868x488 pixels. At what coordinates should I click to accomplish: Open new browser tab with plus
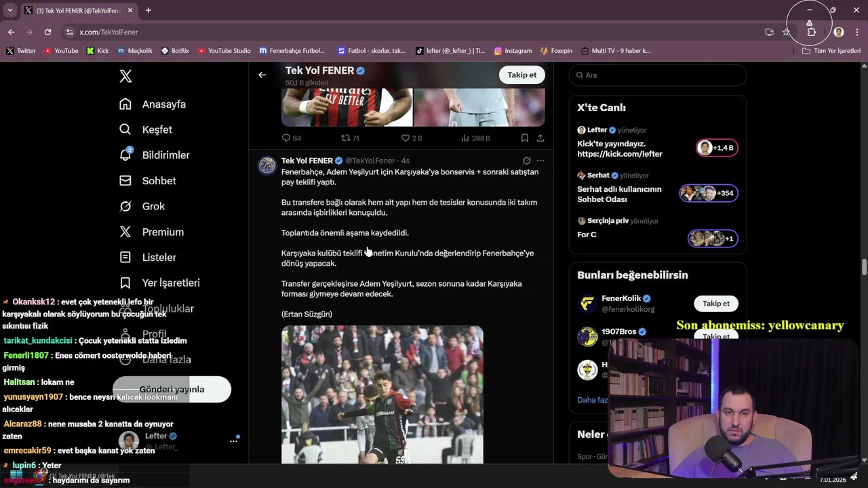148,10
